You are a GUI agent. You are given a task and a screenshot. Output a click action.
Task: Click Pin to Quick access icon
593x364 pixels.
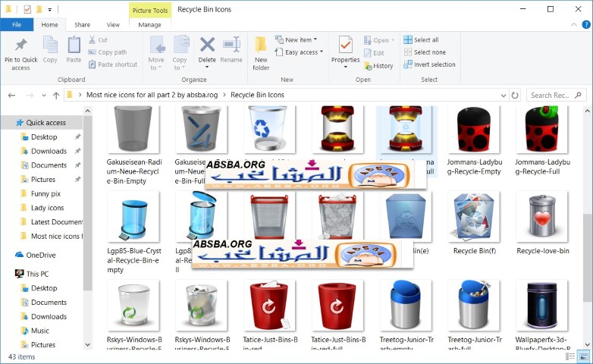[x=20, y=45]
